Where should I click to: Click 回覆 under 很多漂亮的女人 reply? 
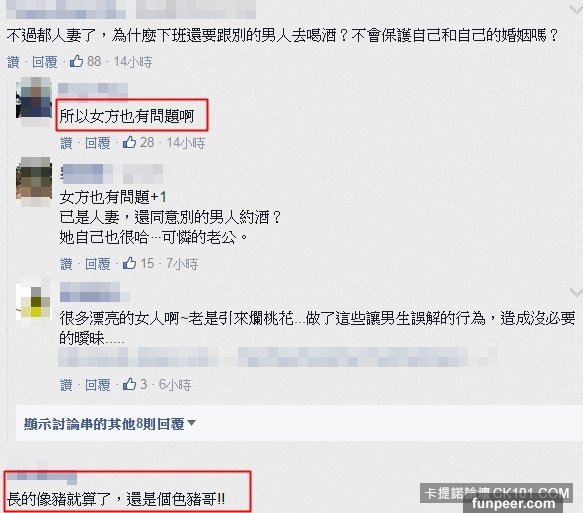[x=97, y=385]
